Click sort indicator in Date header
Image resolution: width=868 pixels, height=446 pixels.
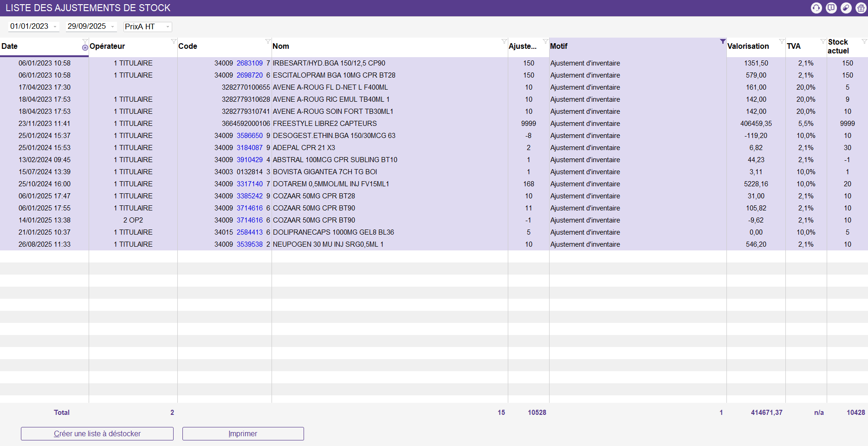(85, 47)
